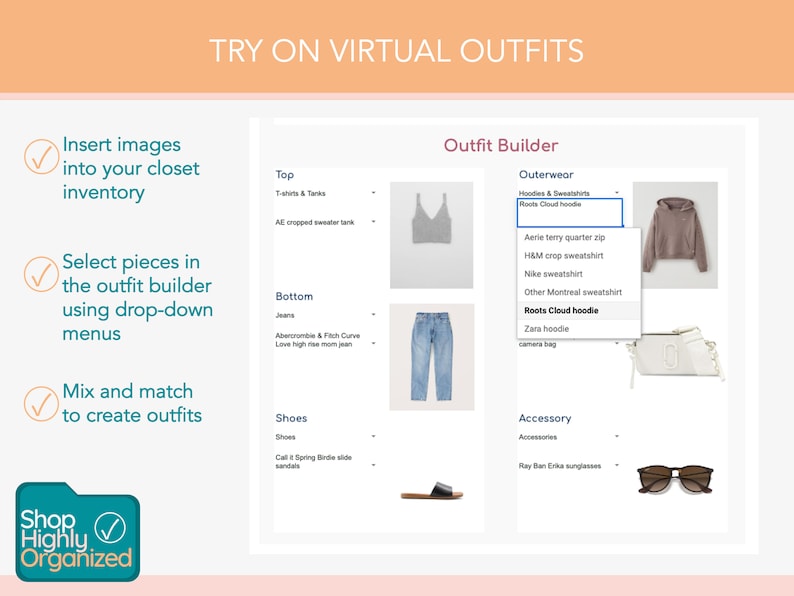Click the Bottom section heading
This screenshot has height=596, width=794.
[x=294, y=296]
